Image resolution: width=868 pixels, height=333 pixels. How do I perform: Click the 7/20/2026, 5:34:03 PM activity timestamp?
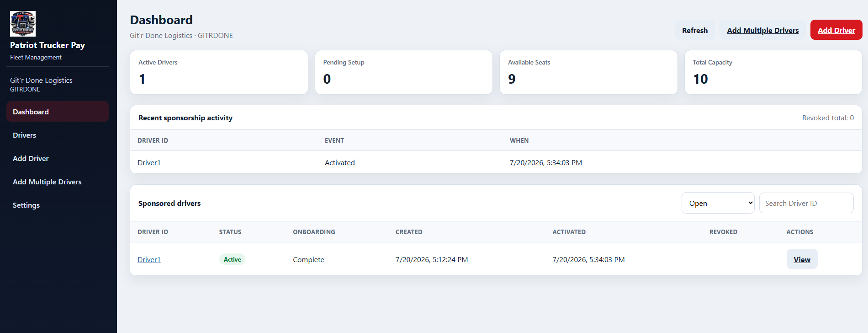click(546, 162)
